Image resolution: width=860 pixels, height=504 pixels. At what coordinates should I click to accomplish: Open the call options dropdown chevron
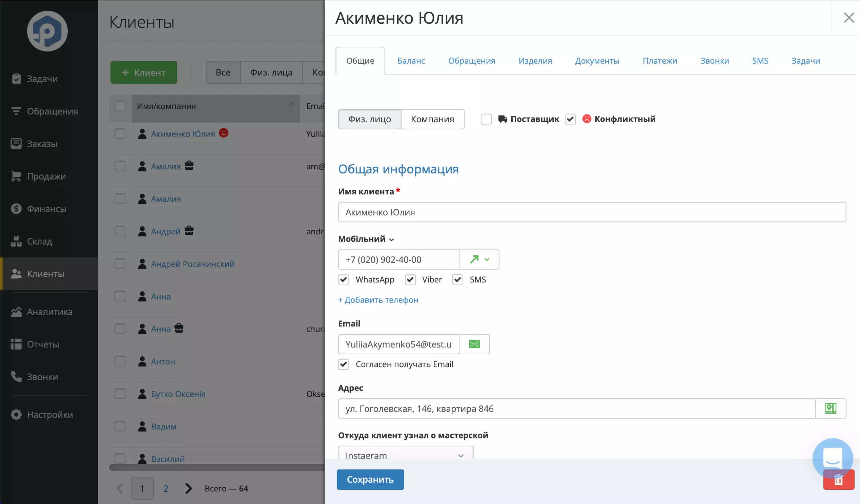487,259
